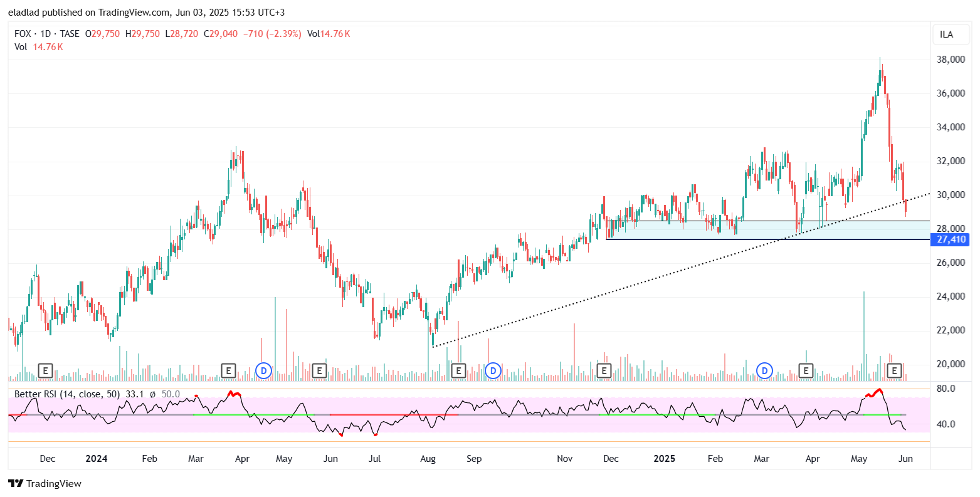The image size is (980, 497).
Task: Click the E earnings marker in late May 2025
Action: tap(894, 370)
